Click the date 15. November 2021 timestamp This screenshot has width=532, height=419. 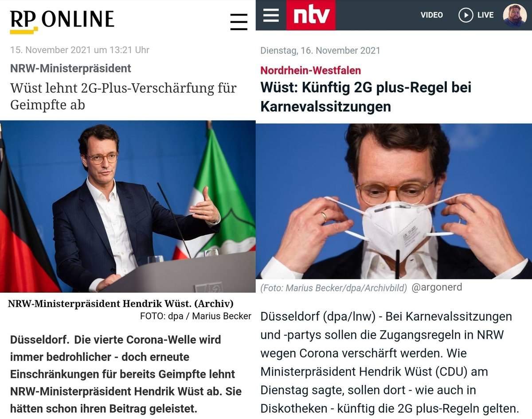pos(80,50)
